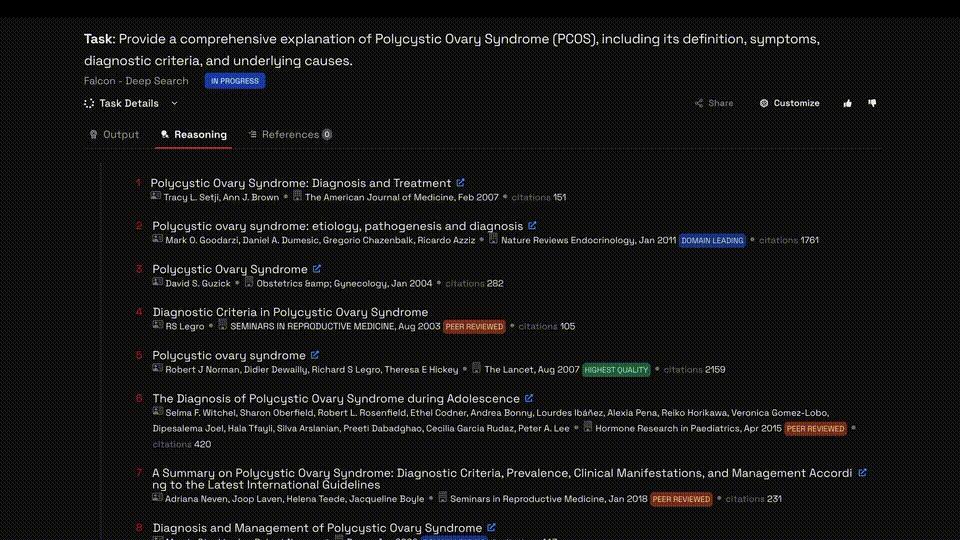Click the IN PROGRESS status badge
Image resolution: width=960 pixels, height=540 pixels.
(x=235, y=81)
